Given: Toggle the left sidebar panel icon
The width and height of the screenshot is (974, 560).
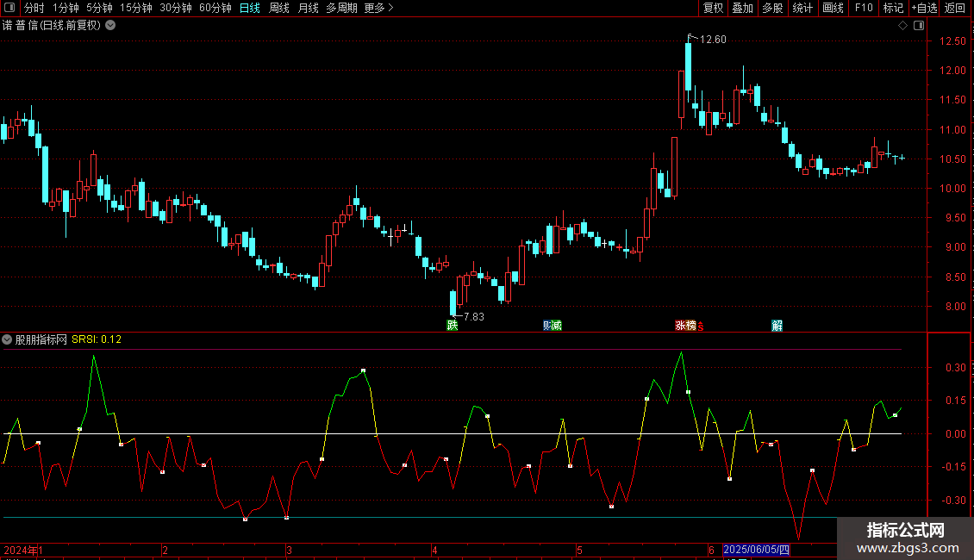Looking at the screenshot, I should click(x=9, y=8).
